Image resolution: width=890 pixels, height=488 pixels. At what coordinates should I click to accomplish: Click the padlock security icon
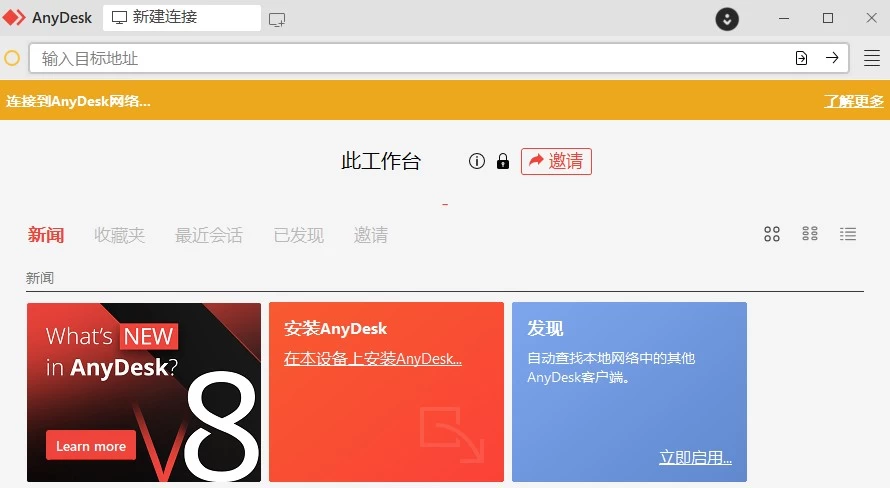(x=503, y=161)
